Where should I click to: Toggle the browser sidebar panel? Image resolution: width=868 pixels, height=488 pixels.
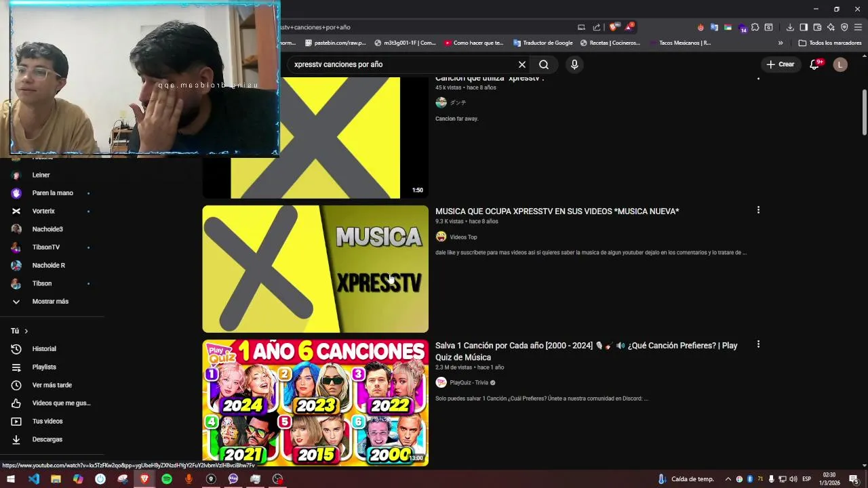tap(804, 27)
